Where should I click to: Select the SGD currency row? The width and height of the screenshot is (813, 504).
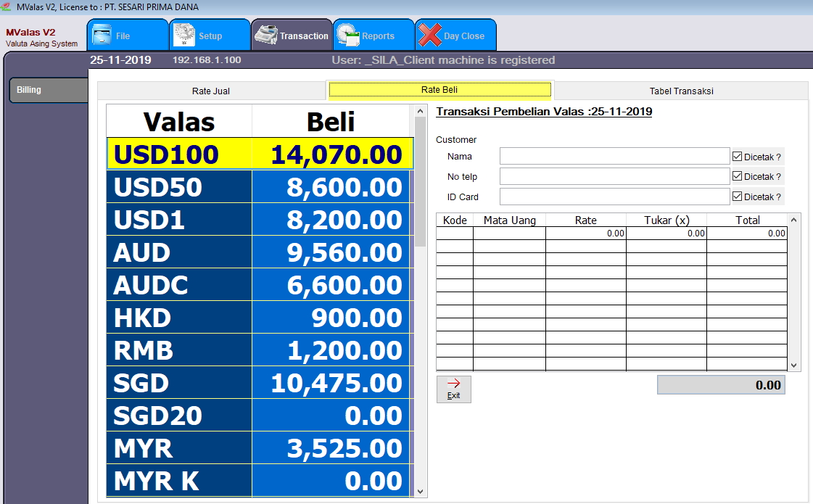tap(259, 383)
